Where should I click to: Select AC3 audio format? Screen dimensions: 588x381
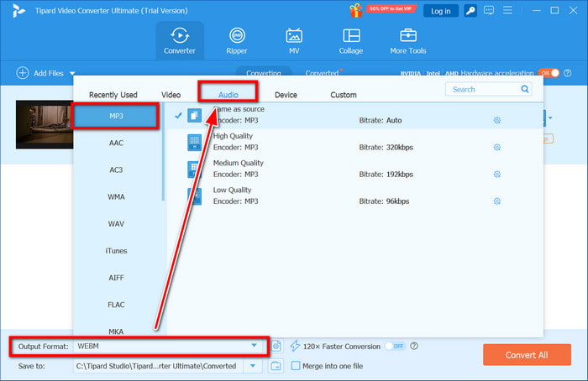click(x=116, y=170)
